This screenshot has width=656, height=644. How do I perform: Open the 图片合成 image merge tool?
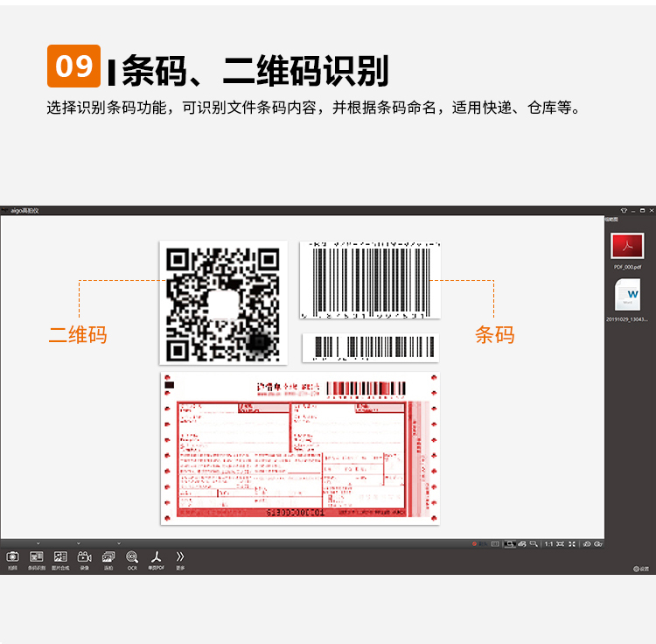60,556
